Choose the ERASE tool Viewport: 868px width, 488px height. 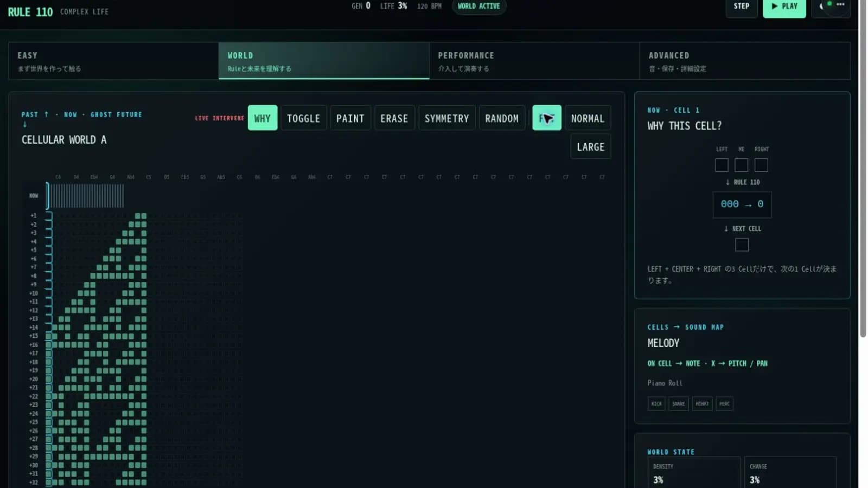tap(394, 118)
